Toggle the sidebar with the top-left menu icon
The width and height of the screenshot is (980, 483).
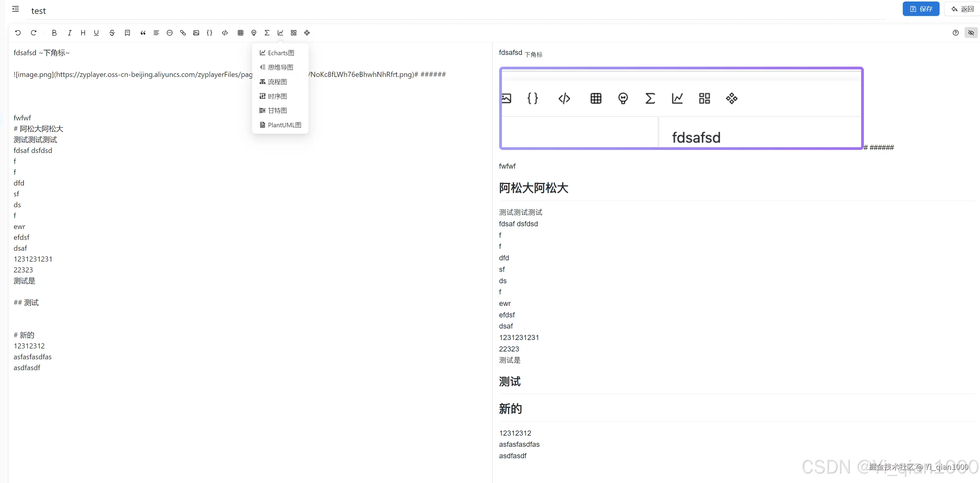(x=16, y=9)
